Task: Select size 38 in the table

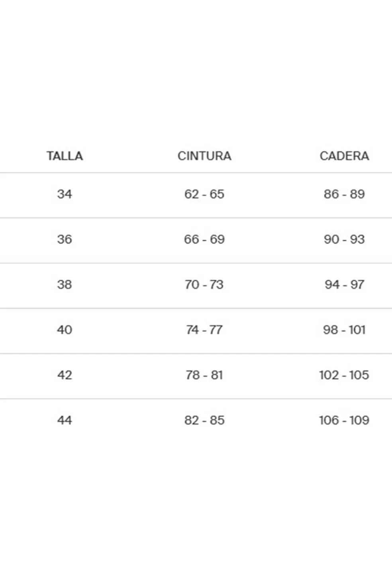Action: [x=65, y=285]
